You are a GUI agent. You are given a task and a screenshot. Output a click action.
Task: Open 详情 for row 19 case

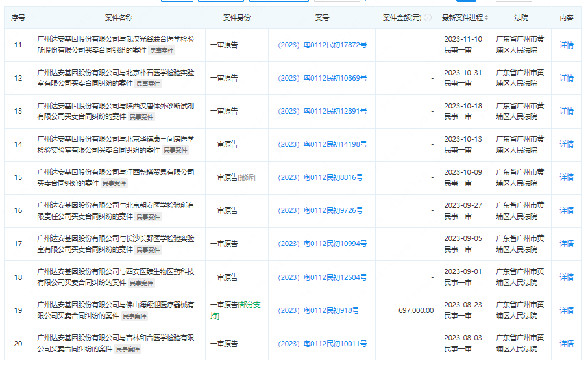click(x=567, y=310)
